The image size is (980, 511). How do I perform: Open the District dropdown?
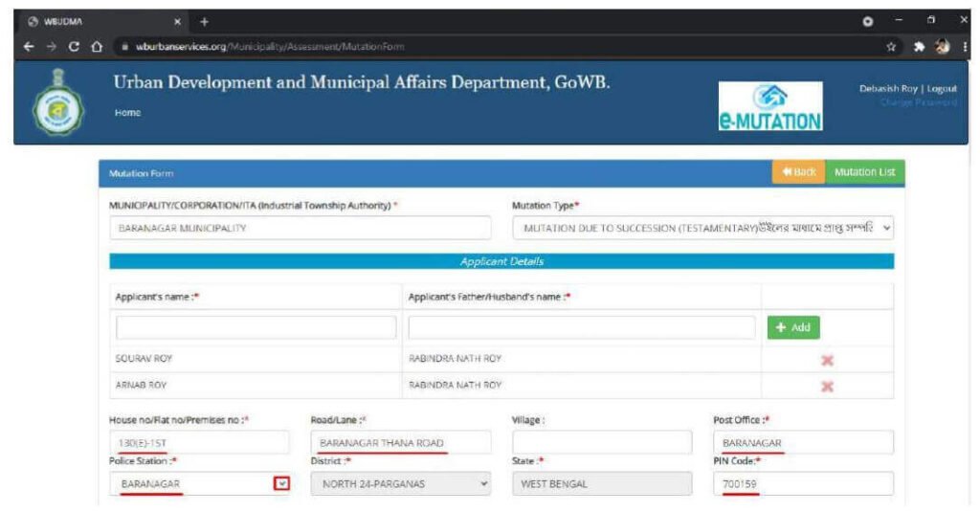coord(401,483)
